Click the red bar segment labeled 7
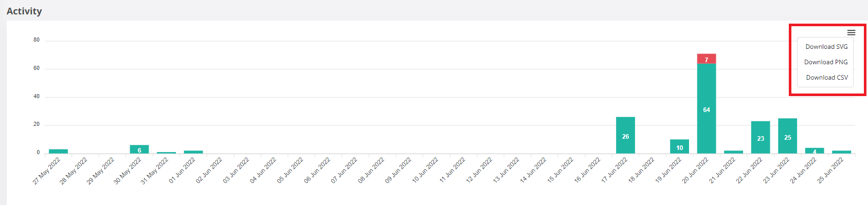The width and height of the screenshot is (868, 205). tap(707, 59)
